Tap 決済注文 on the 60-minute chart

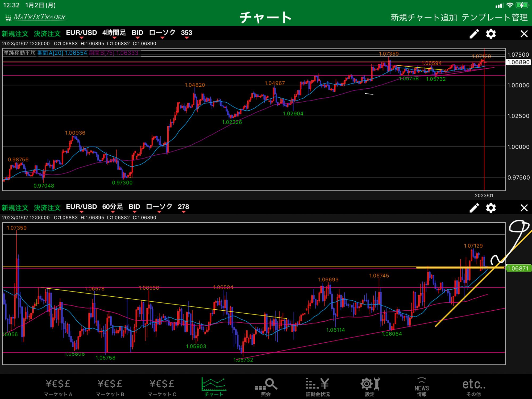pos(47,208)
